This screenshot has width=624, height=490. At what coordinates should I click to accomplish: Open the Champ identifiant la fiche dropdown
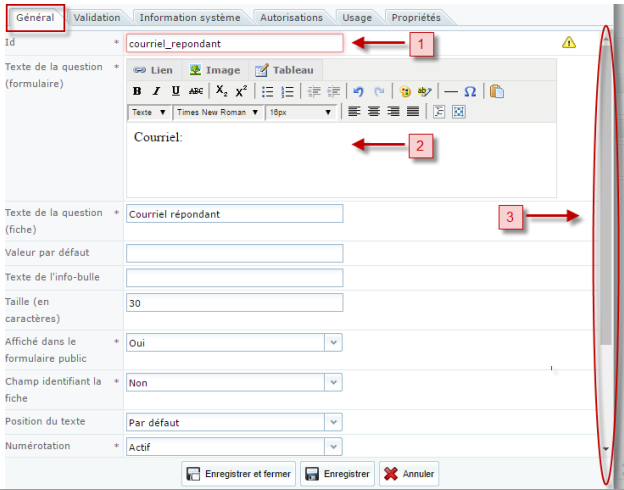(x=234, y=383)
